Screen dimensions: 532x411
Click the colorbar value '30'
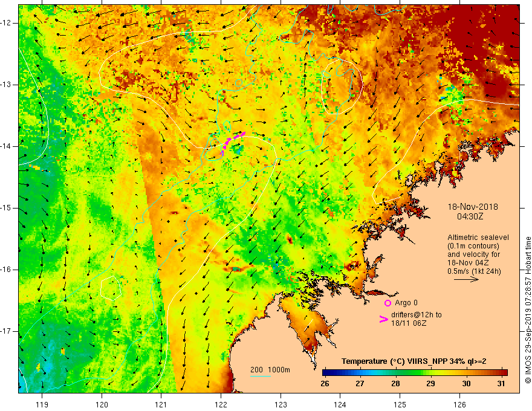point(466,383)
